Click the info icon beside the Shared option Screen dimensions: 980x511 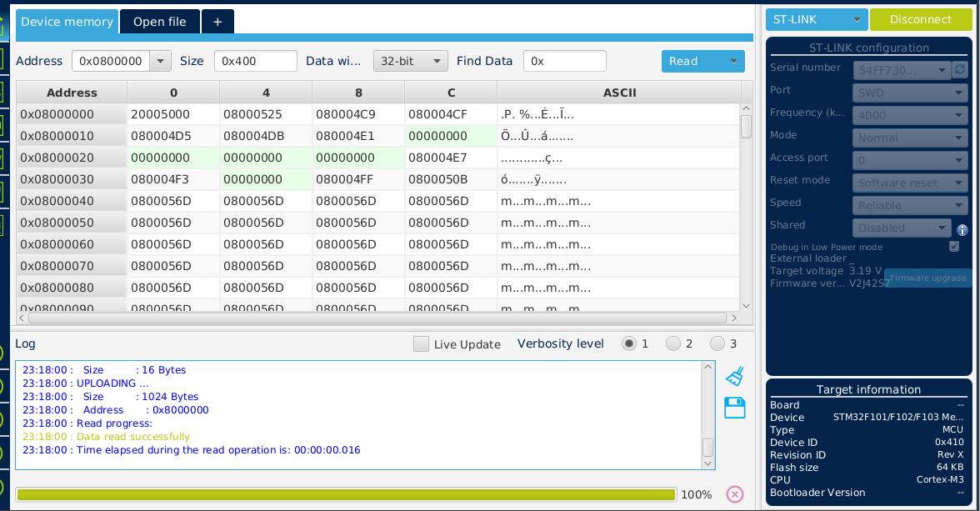click(962, 228)
